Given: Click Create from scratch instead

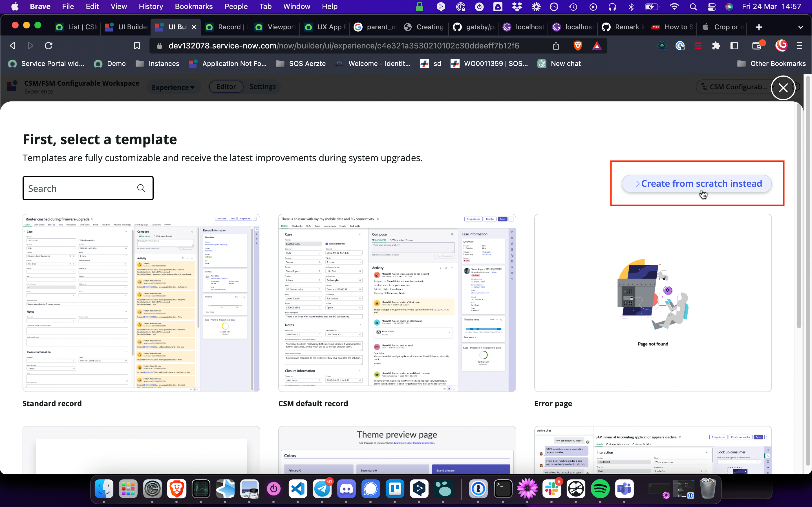Looking at the screenshot, I should [x=697, y=183].
